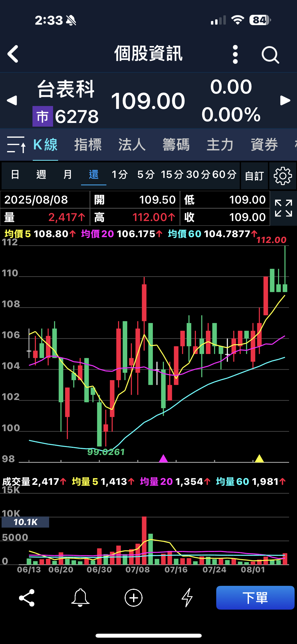Switch to next stock with right arrow

285,100
